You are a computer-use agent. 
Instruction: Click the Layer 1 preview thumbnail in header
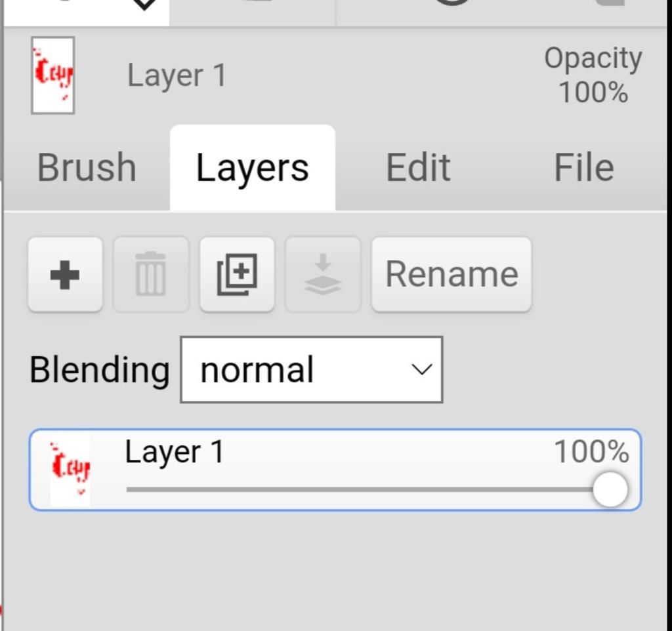coord(53,75)
